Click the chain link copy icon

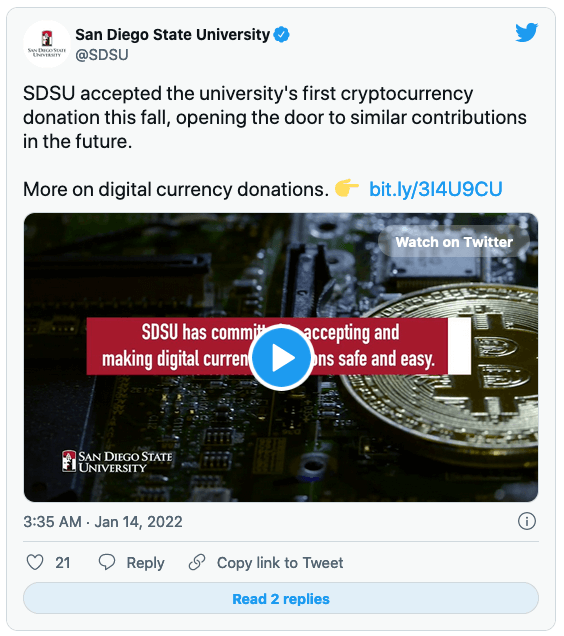click(x=197, y=562)
